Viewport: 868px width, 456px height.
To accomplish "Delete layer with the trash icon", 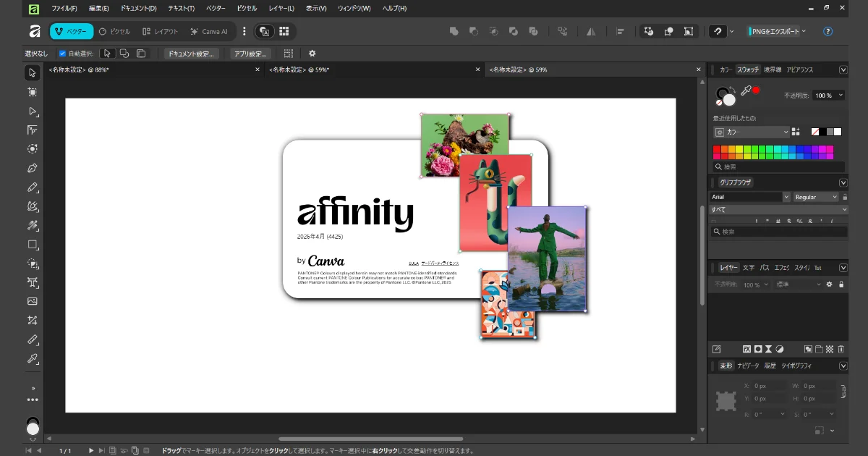I will 841,349.
